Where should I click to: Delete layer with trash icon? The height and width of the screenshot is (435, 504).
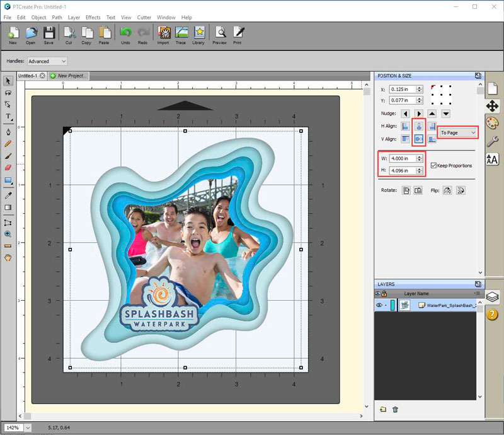[396, 409]
